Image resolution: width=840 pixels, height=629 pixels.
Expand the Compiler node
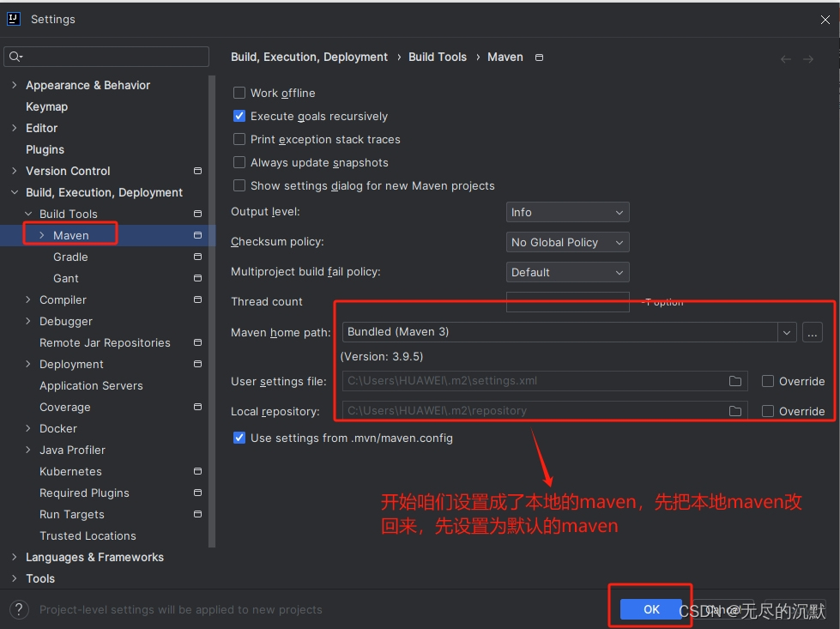(28, 299)
